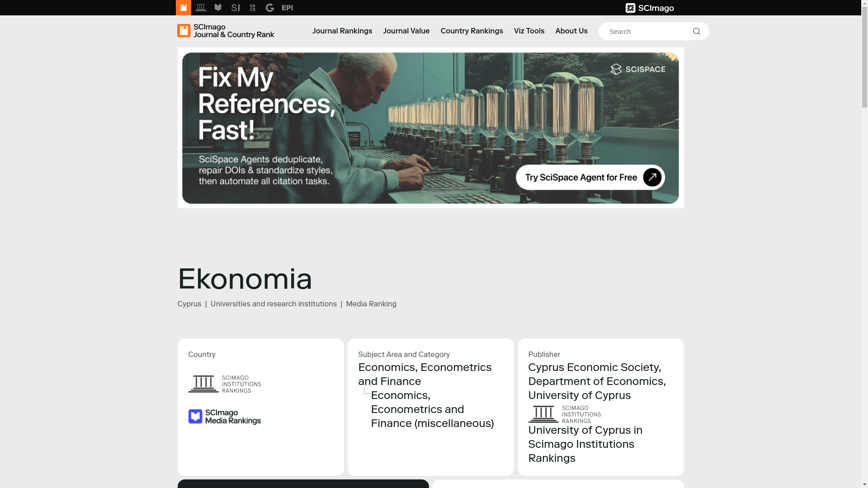Open the G icon in top bar
This screenshot has width=868, height=488.
[270, 8]
